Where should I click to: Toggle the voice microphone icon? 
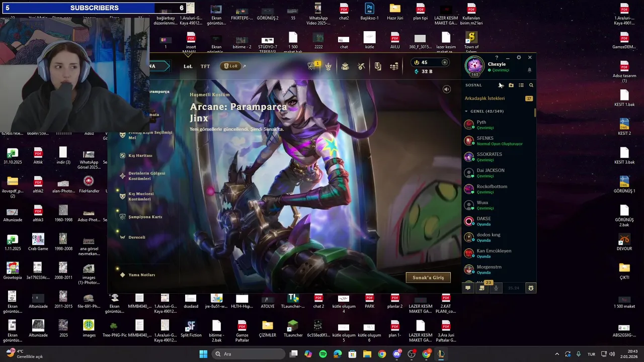click(496, 288)
